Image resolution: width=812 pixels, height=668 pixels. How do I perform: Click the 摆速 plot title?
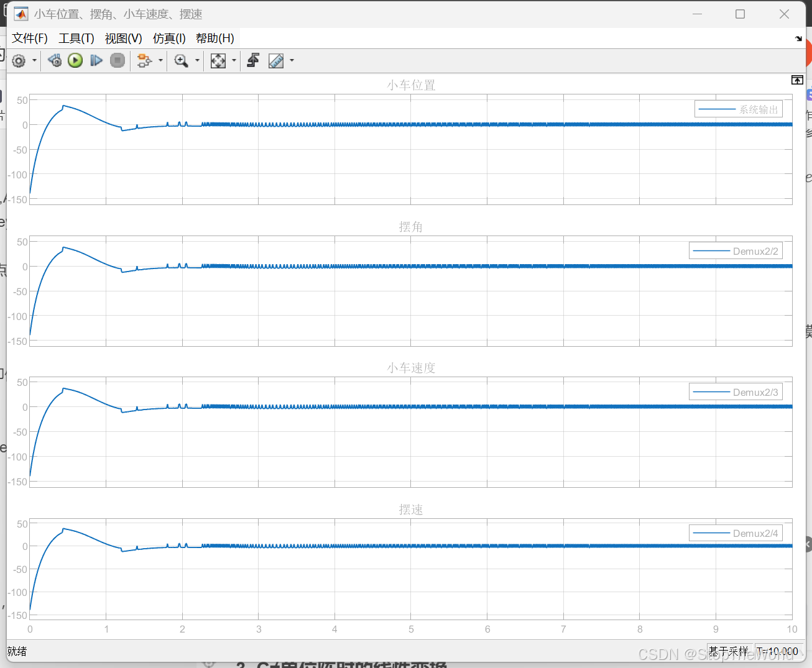tap(411, 510)
